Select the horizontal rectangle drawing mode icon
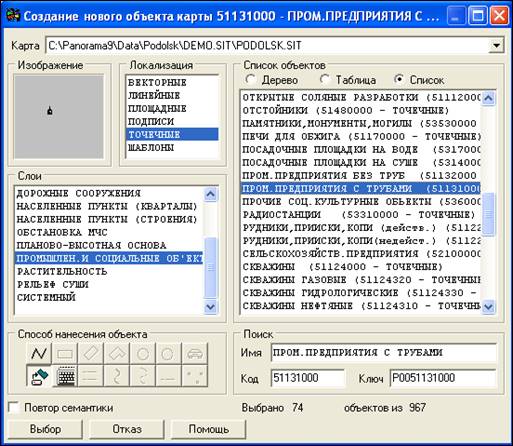Screen dimensions: 513x446 point(65,353)
